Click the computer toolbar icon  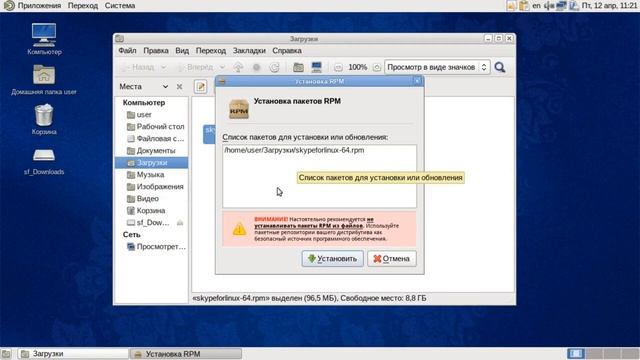coord(316,67)
